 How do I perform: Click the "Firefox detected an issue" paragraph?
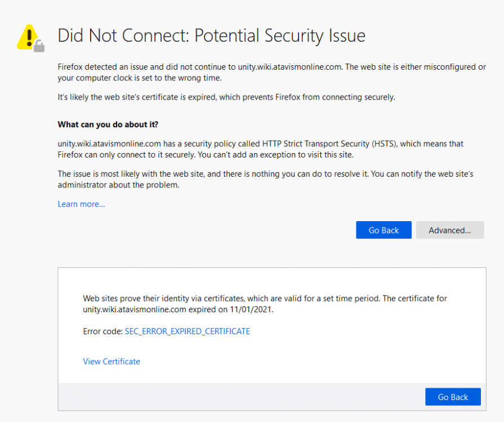point(271,72)
